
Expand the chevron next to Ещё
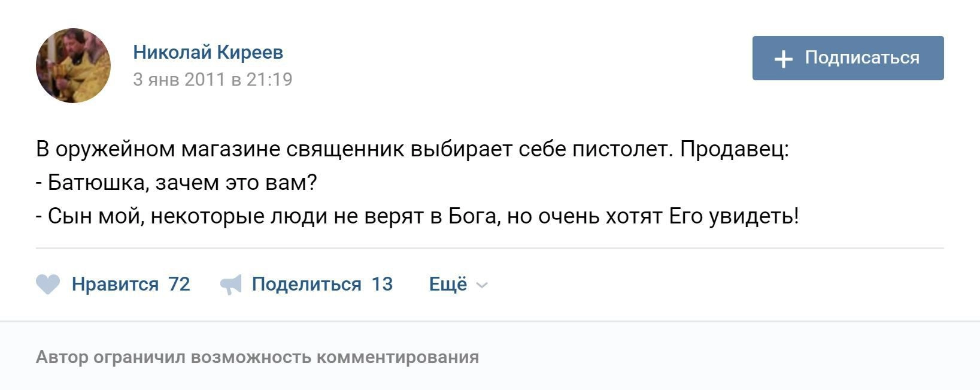pyautogui.click(x=482, y=285)
